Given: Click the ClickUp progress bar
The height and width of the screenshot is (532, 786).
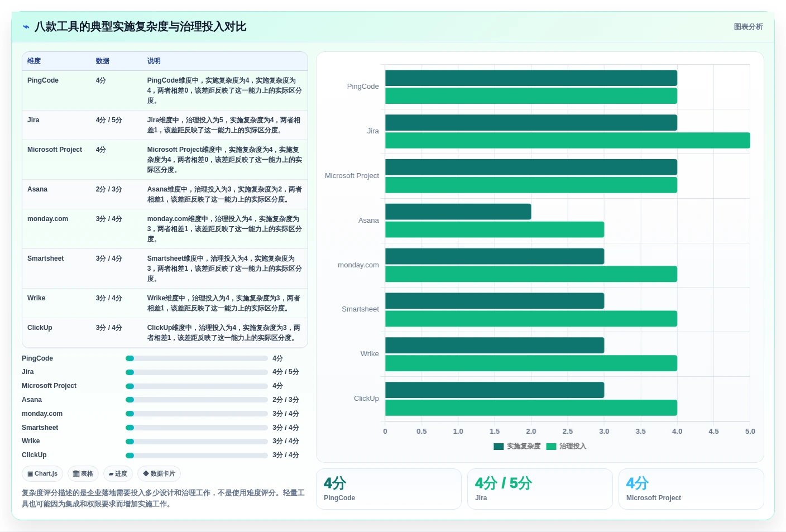Looking at the screenshot, I should 196,456.
